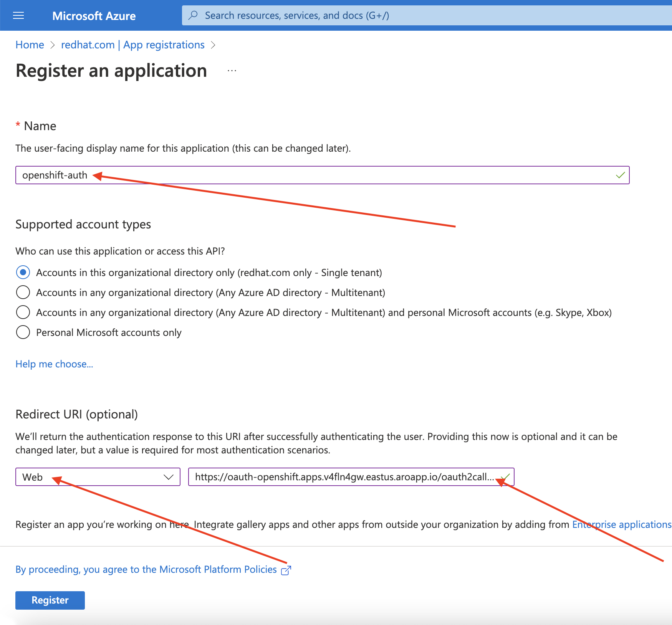Select Single tenant account type

[23, 273]
